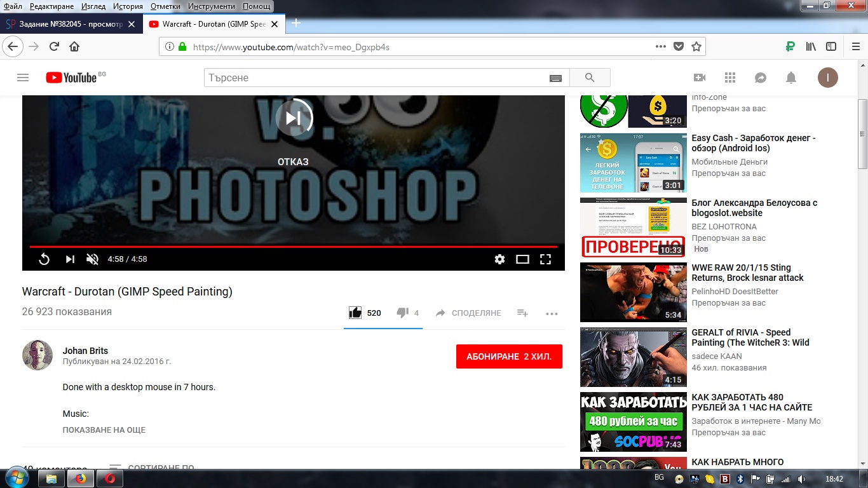The height and width of the screenshot is (488, 868).
Task: Close the Warcraft - Durotan tab
Action: (275, 24)
